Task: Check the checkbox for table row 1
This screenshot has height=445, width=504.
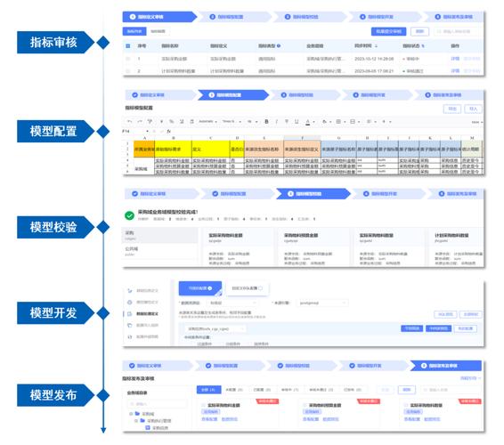Action: pyautogui.click(x=128, y=59)
